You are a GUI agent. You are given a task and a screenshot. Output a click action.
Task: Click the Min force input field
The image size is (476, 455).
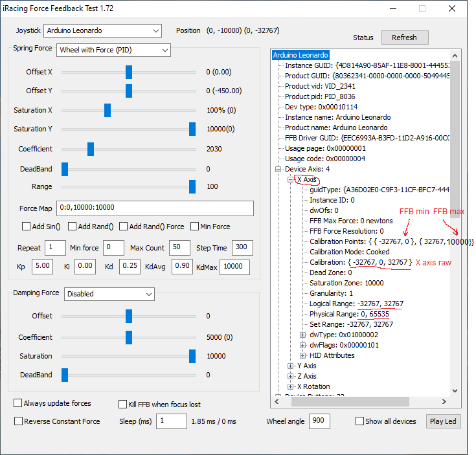point(113,248)
